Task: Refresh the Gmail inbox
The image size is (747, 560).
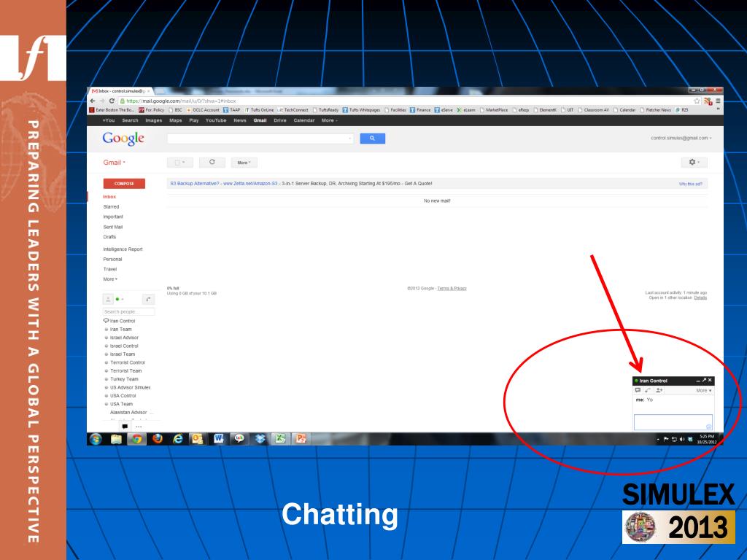Action: point(212,163)
